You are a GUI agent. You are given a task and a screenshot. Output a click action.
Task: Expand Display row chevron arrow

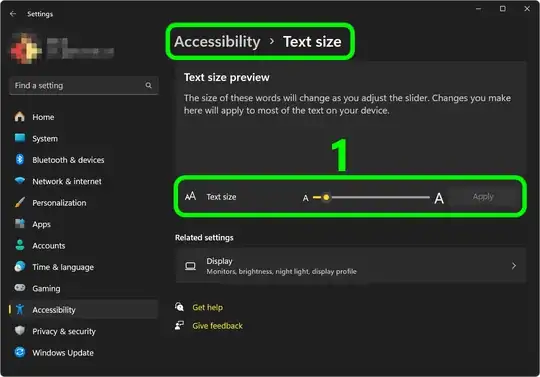pyautogui.click(x=513, y=265)
